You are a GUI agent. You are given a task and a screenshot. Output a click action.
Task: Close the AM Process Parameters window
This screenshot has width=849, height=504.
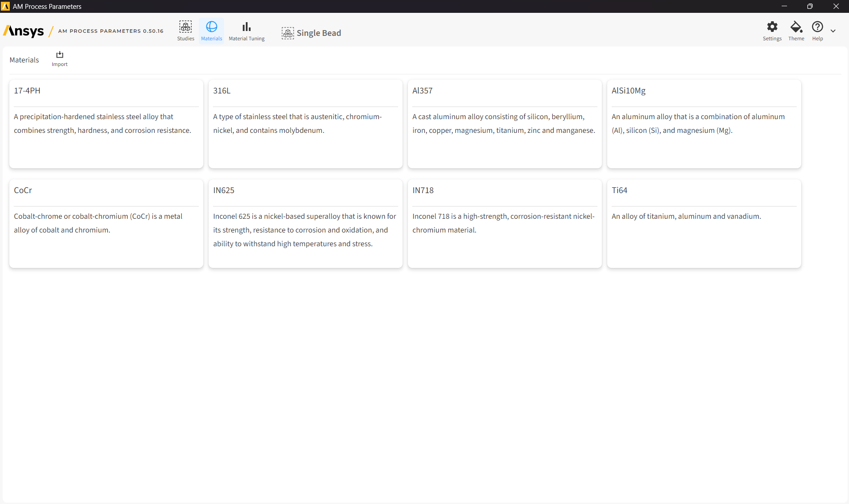coord(836,6)
